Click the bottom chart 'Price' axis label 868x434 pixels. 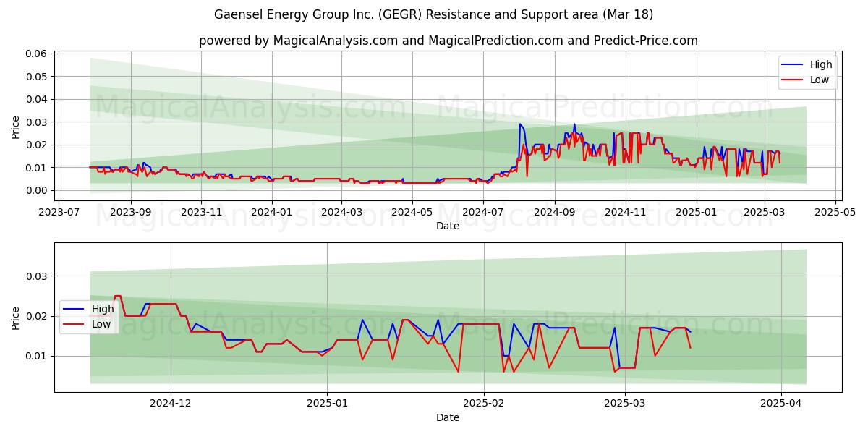tap(16, 318)
